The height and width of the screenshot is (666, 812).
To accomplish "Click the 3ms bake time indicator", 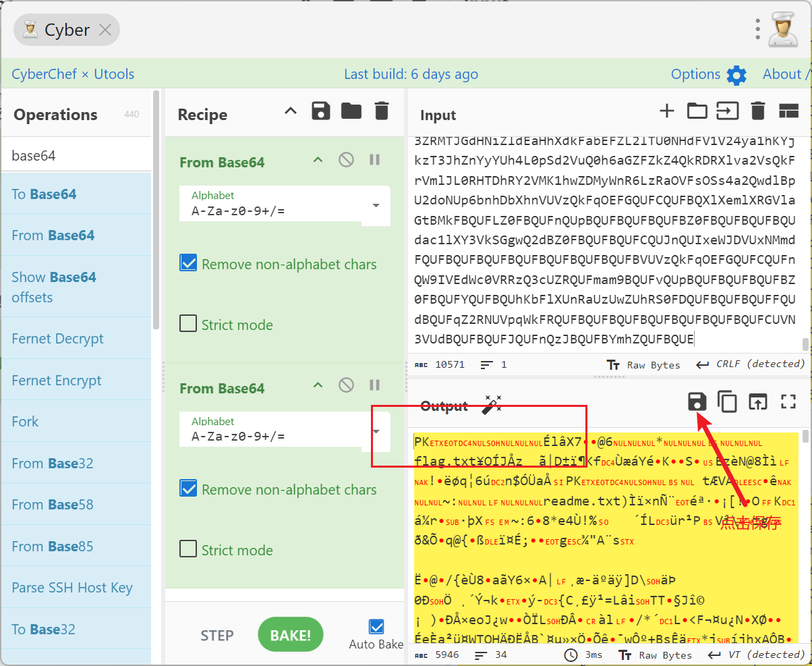I will 583,655.
